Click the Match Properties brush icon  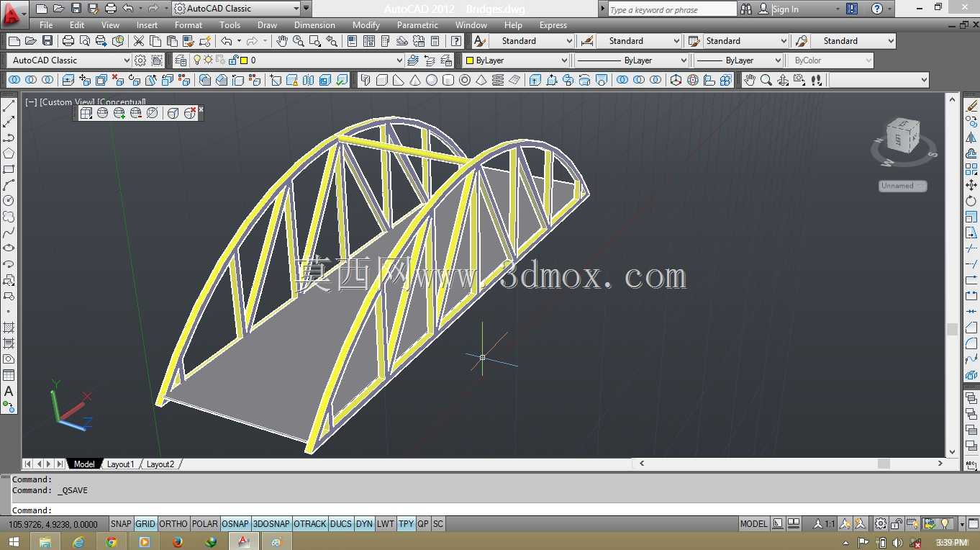coord(189,41)
